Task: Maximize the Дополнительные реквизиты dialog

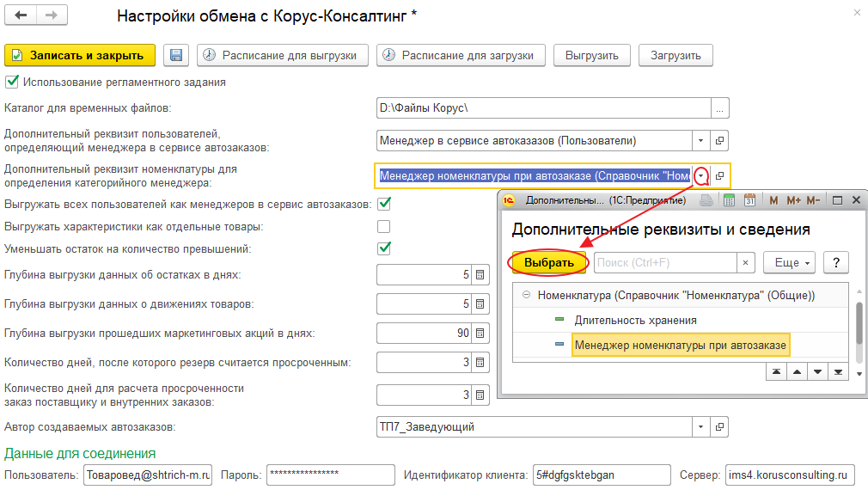Action: 838,200
